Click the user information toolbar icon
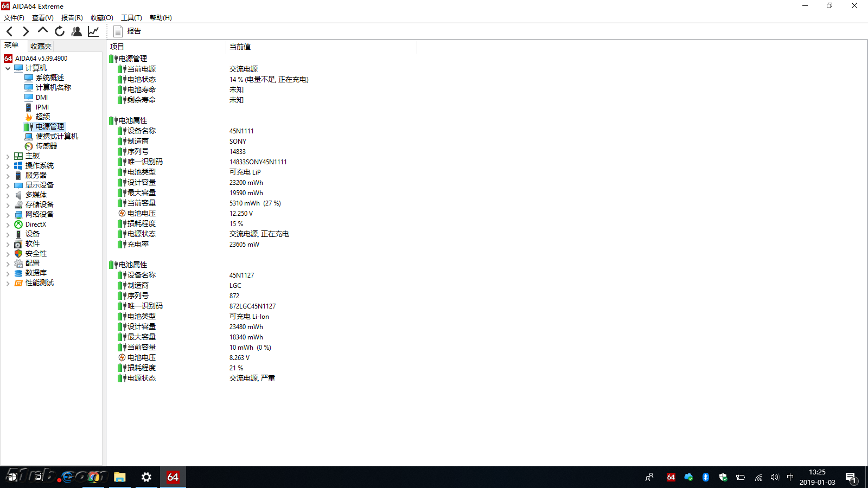This screenshot has height=488, width=868. pyautogui.click(x=76, y=31)
